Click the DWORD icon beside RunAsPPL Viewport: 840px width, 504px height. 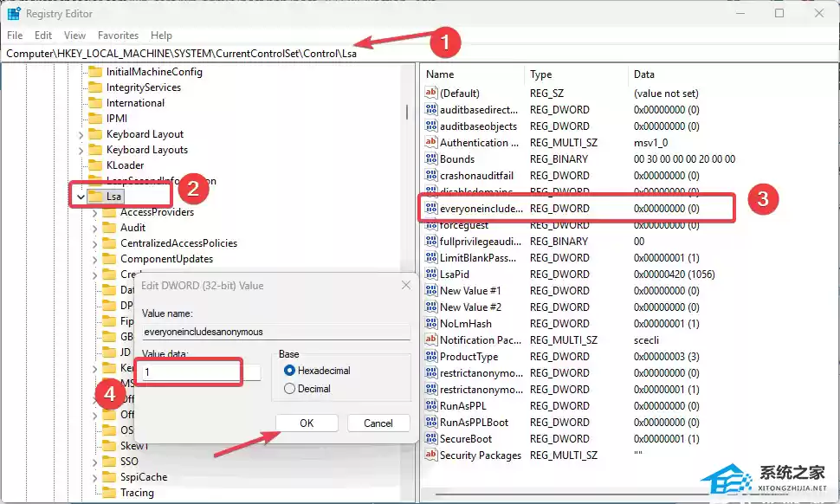pos(430,405)
